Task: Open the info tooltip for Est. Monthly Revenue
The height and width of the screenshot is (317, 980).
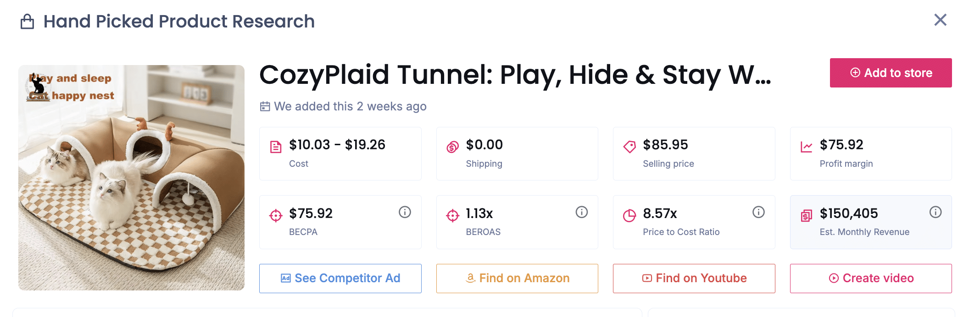Action: click(x=935, y=212)
